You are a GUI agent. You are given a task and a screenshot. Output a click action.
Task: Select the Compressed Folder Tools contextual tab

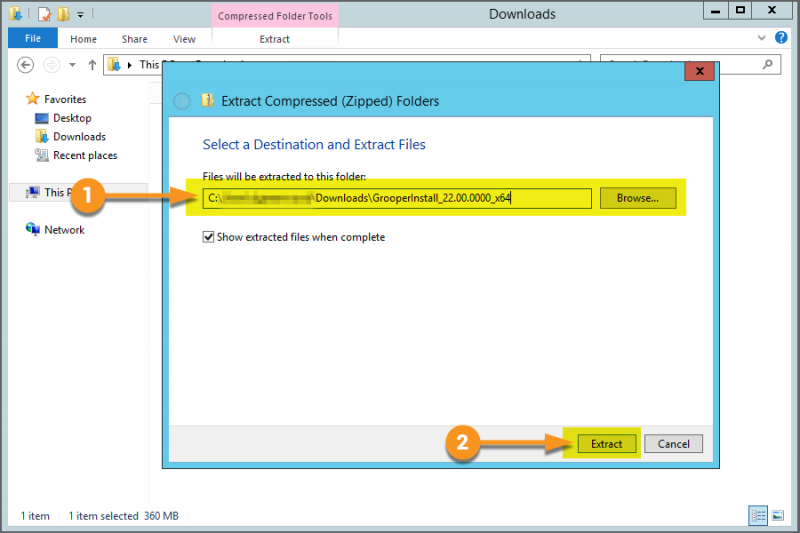275,16
